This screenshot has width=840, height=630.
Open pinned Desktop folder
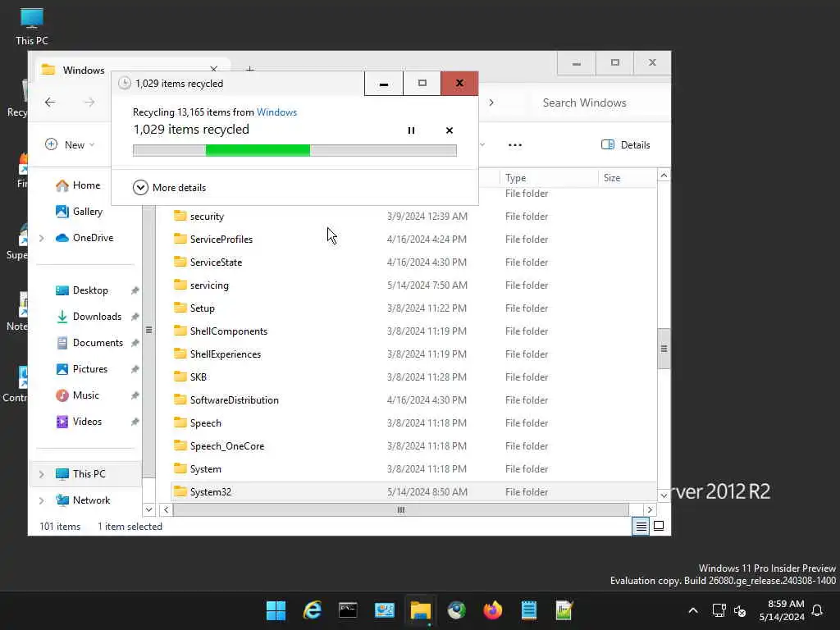click(x=82, y=290)
